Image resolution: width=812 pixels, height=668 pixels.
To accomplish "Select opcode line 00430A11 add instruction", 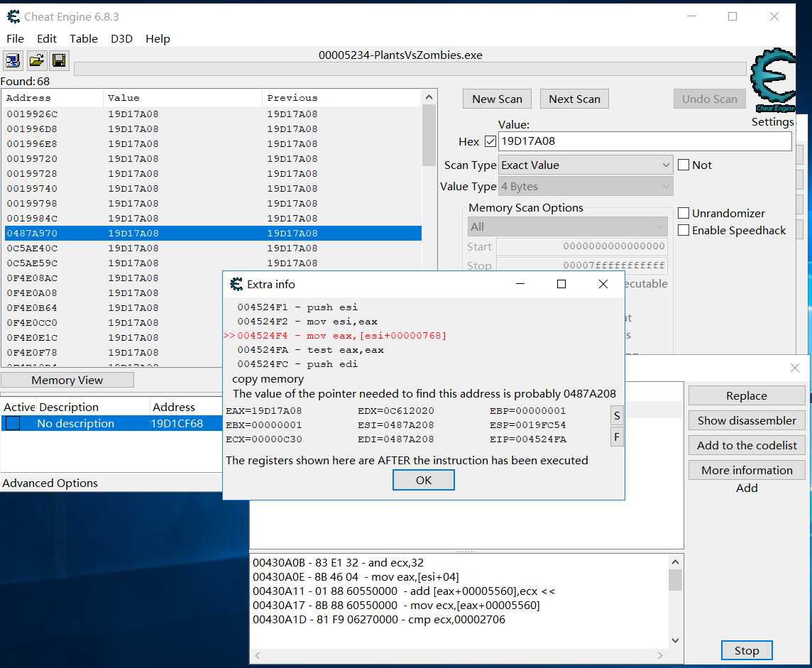I will pos(404,591).
